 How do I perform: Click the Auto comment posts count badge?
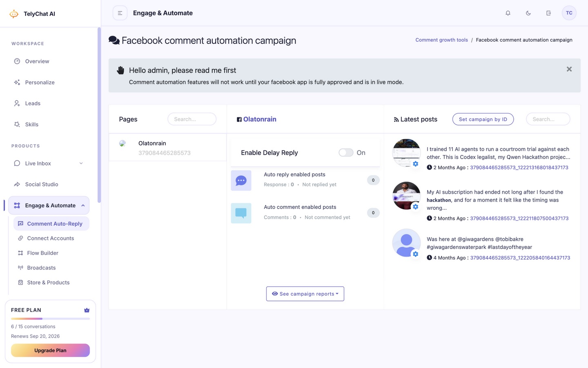click(x=373, y=213)
